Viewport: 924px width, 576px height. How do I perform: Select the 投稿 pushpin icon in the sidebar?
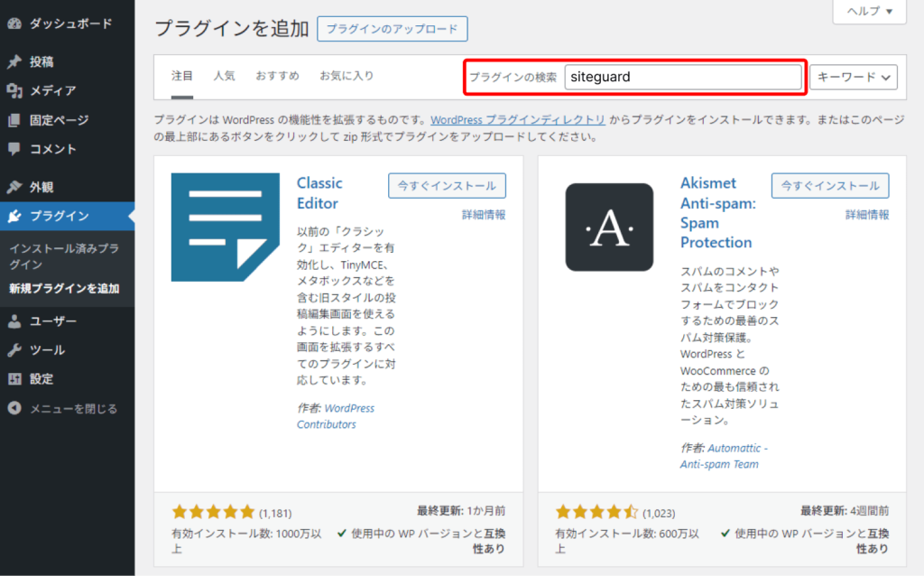13,61
